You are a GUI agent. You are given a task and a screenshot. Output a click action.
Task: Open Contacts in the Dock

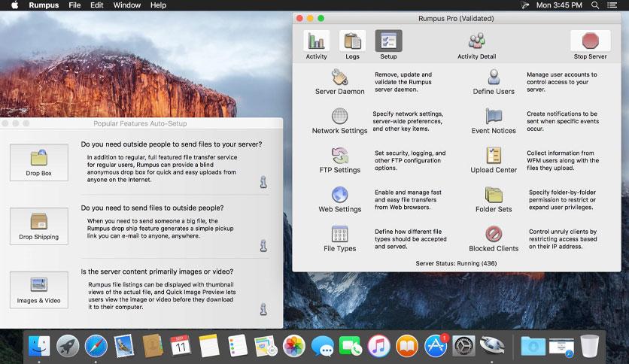click(153, 345)
